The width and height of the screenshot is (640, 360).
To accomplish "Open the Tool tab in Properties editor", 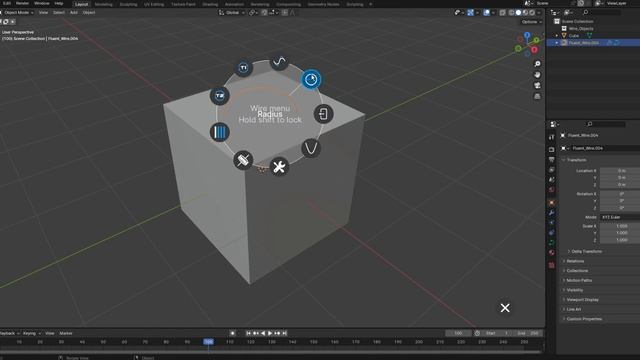I will pos(552,138).
